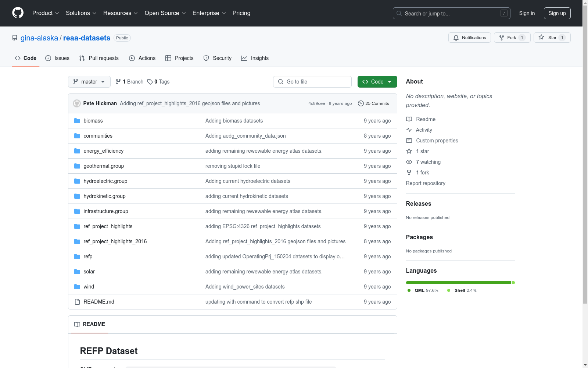Image resolution: width=588 pixels, height=368 pixels.
Task: Click the fork icon beside 1 fork
Action: tap(409, 173)
